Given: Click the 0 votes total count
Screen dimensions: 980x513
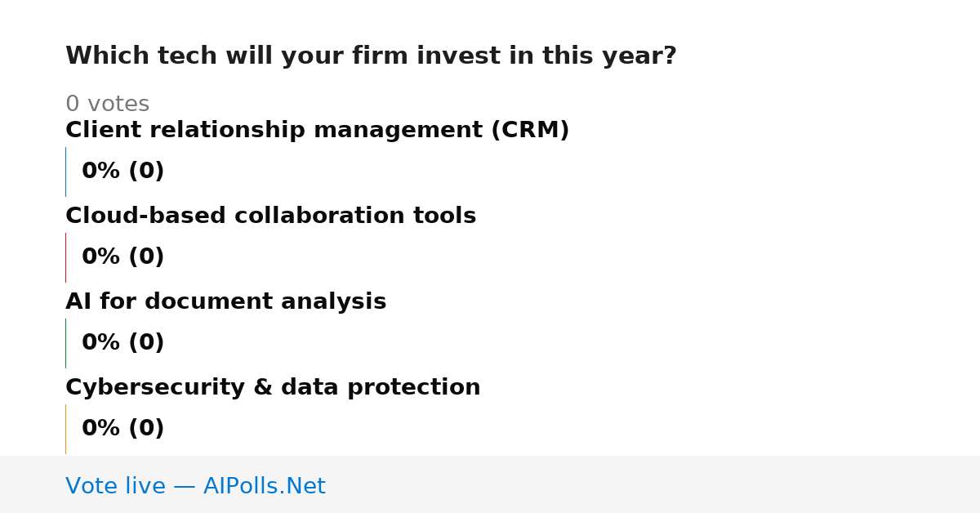Looking at the screenshot, I should 107,105.
